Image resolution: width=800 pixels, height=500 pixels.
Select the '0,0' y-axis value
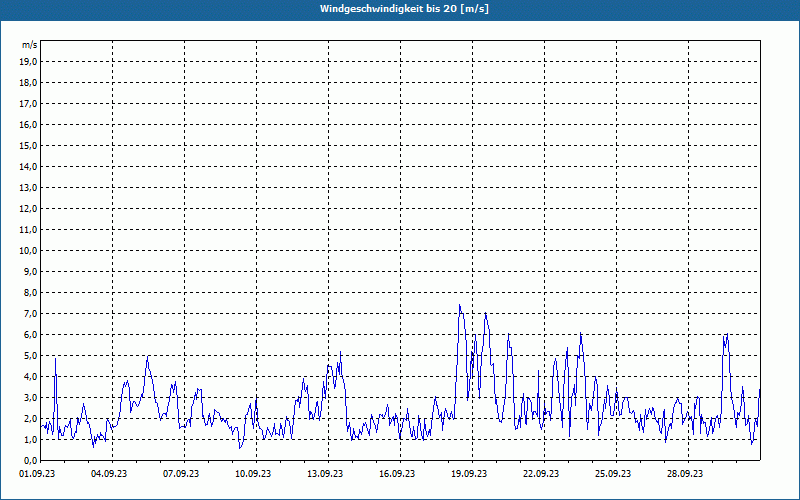pos(30,460)
